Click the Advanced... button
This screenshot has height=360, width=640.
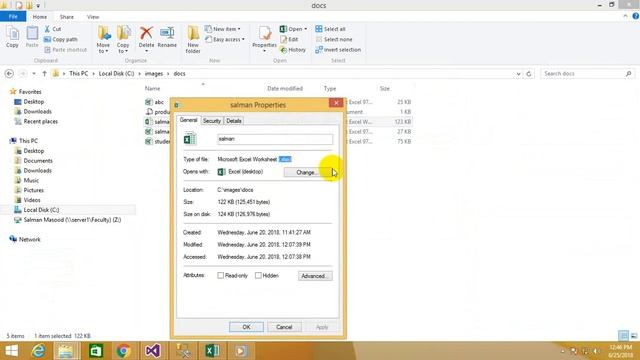pyautogui.click(x=315, y=276)
